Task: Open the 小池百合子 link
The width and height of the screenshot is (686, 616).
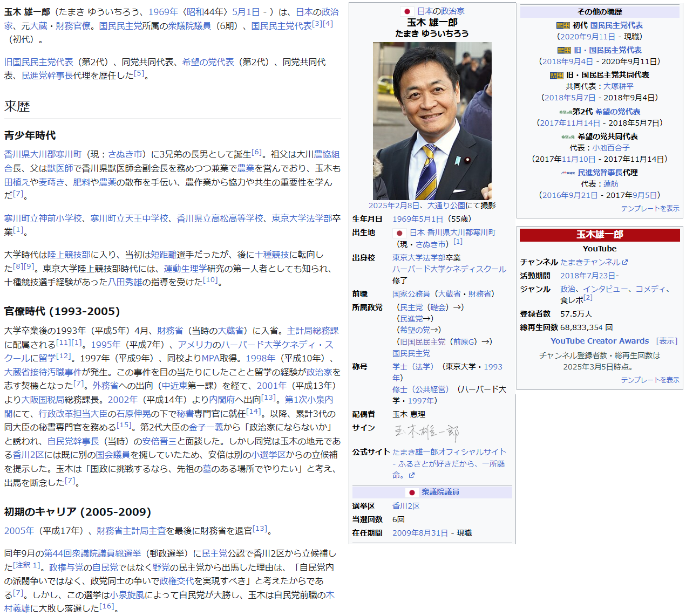Action: point(611,148)
